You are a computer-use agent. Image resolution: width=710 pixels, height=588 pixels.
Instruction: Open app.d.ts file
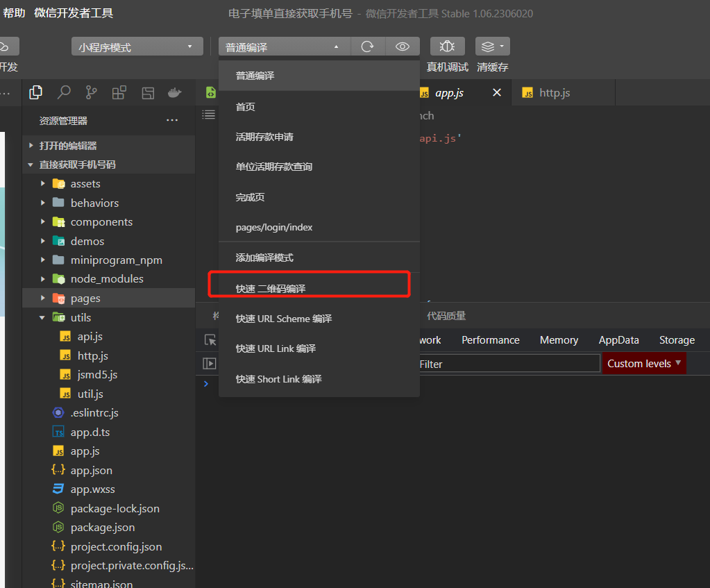(x=109, y=432)
